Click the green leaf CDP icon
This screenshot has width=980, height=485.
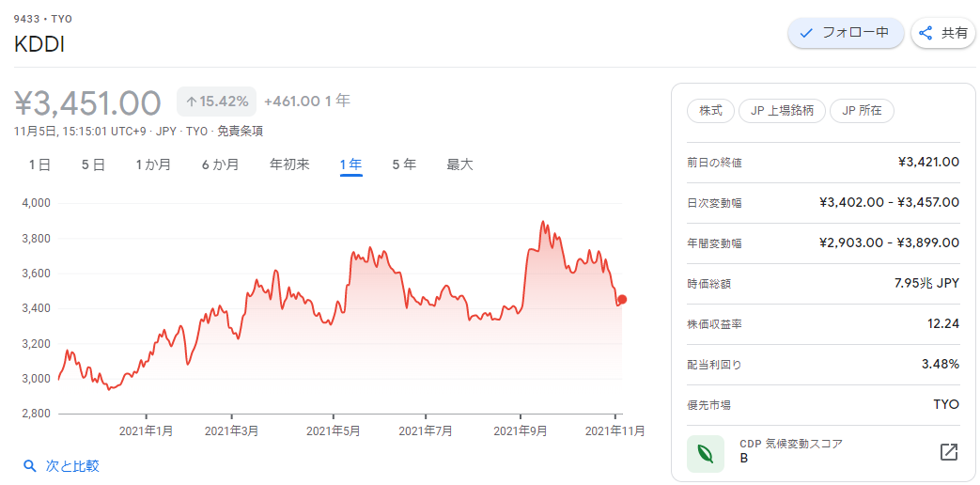point(706,454)
